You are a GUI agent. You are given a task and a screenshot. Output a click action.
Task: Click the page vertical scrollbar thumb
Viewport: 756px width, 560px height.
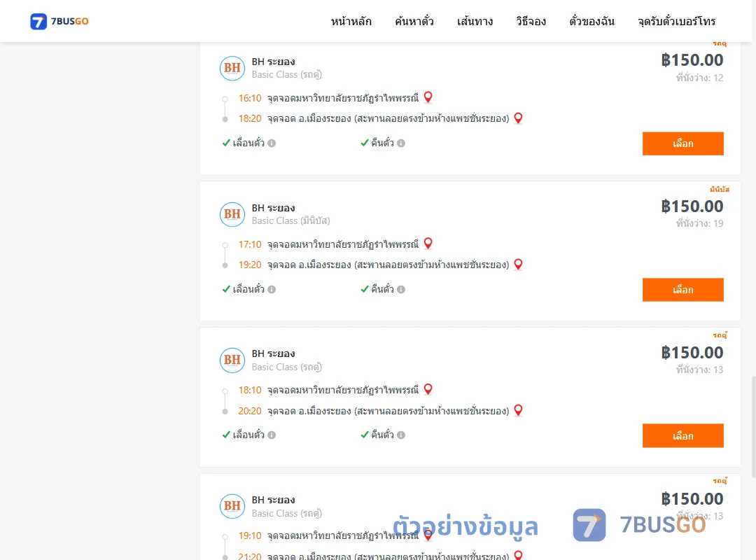click(x=754, y=426)
